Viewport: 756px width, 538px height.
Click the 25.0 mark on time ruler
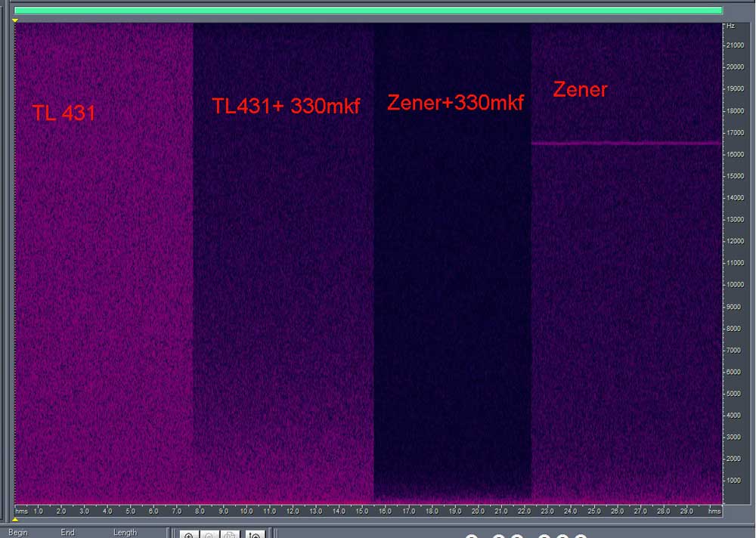tap(593, 511)
